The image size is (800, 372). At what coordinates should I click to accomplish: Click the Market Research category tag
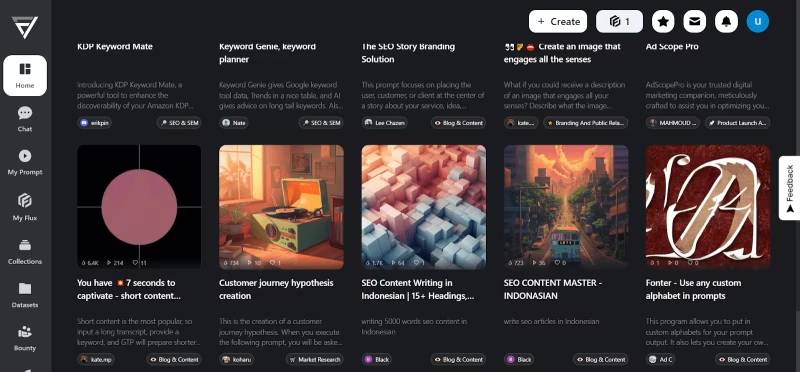[314, 359]
